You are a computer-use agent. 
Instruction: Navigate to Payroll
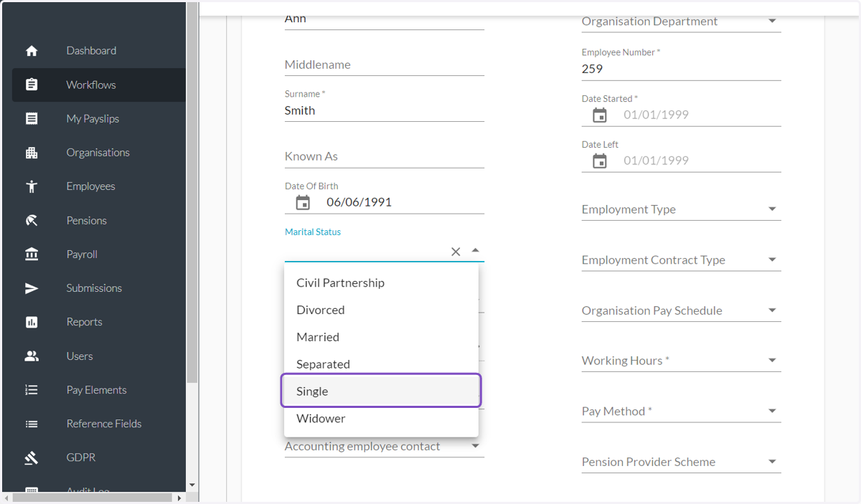pos(82,255)
